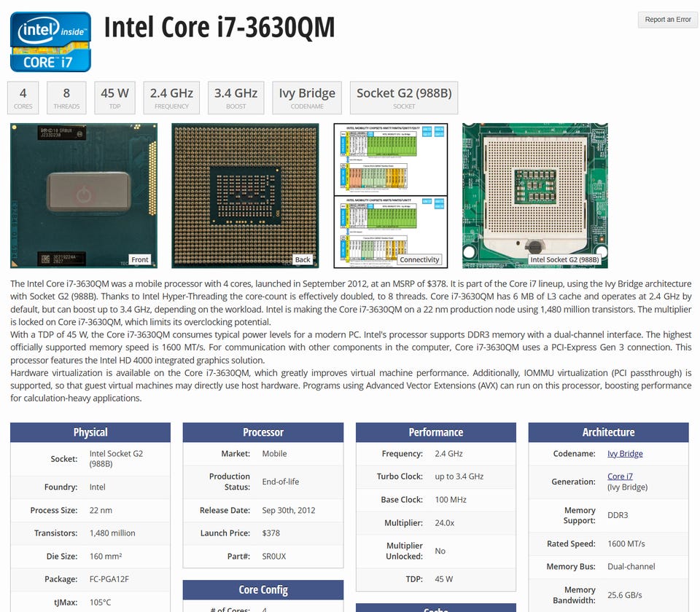Follow the Ivy Bridge codename link
Viewport: 700px width, 612px height.
coord(625,454)
